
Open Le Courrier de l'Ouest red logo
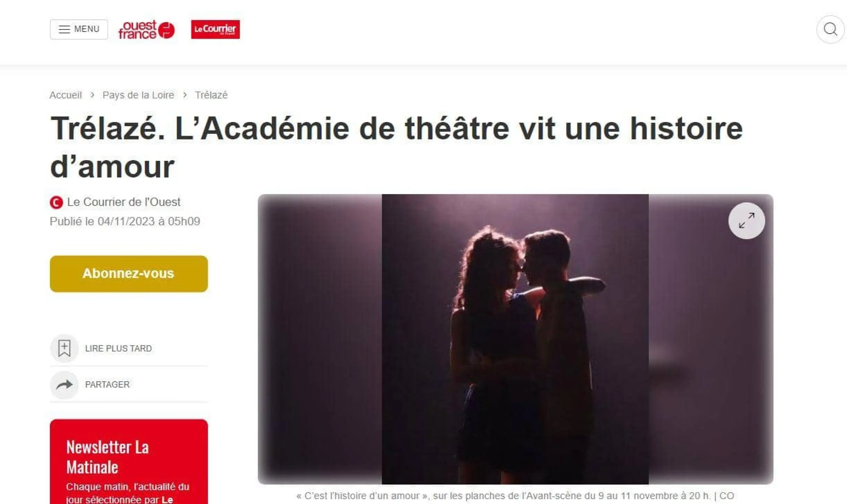coord(215,29)
